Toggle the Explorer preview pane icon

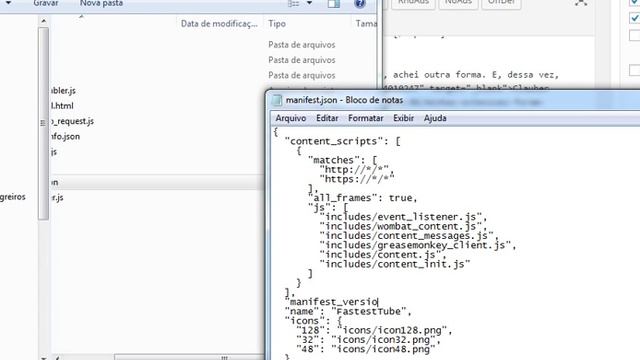[333, 4]
